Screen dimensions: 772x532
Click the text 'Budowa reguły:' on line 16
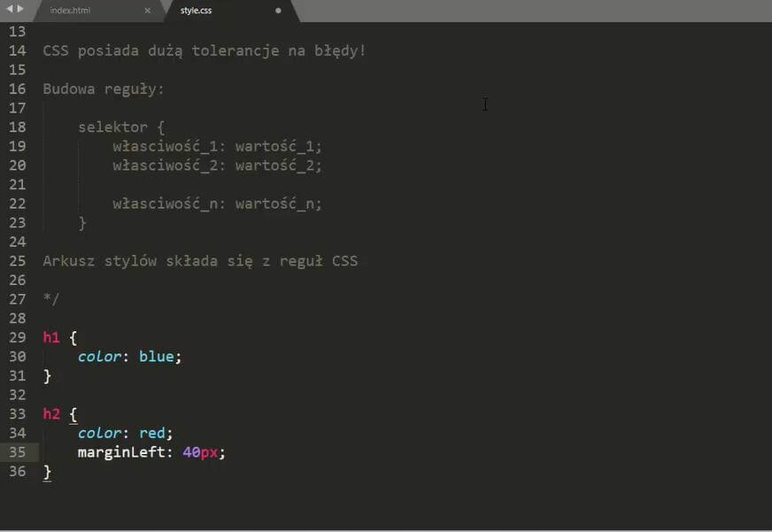tap(104, 89)
